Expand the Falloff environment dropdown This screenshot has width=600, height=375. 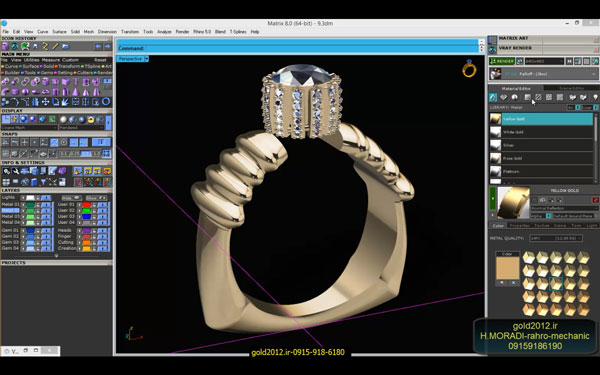[x=594, y=74]
